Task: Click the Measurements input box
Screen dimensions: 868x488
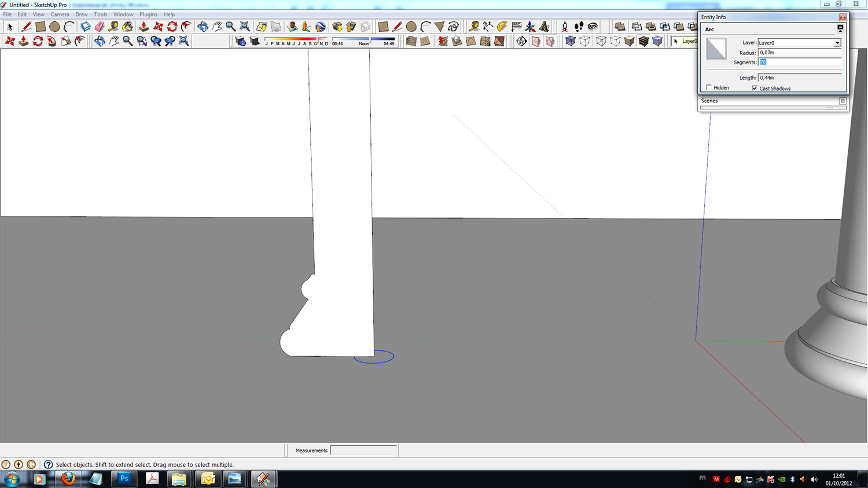Action: coord(363,450)
